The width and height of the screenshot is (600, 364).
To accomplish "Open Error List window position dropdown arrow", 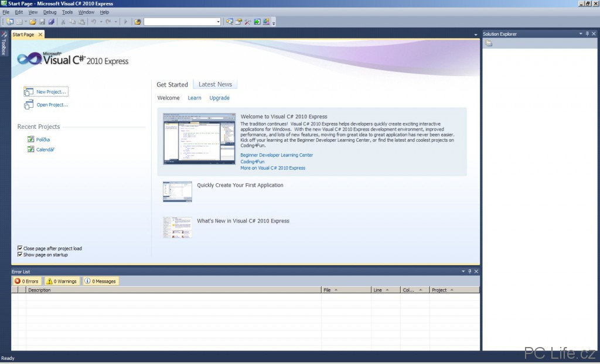I will (463, 272).
